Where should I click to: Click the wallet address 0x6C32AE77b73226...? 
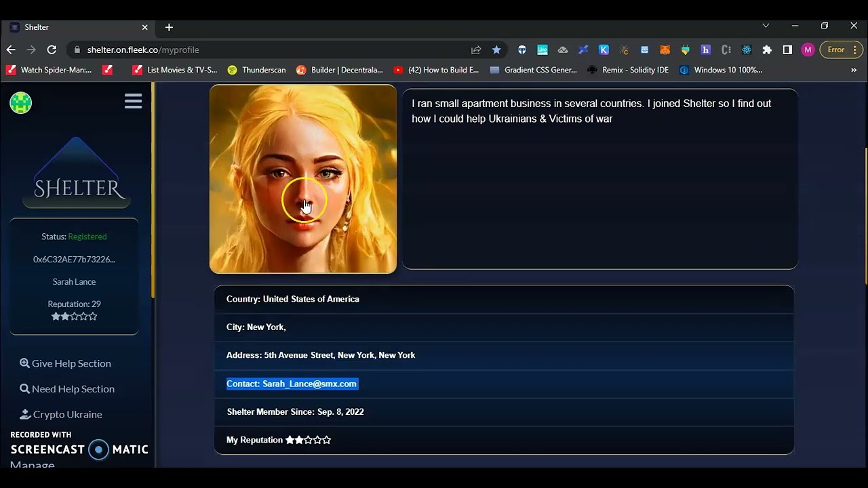[74, 259]
